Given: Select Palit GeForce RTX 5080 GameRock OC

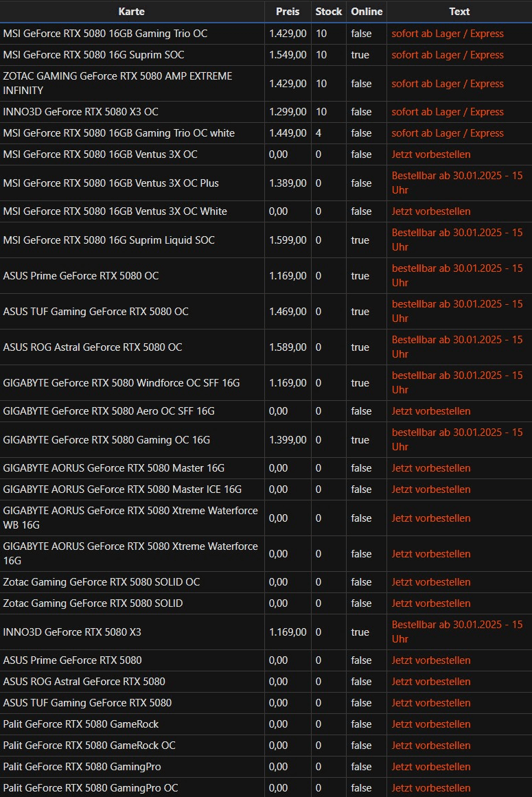Looking at the screenshot, I should 89,745.
